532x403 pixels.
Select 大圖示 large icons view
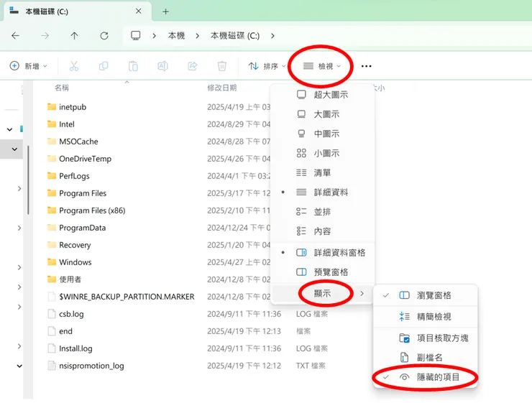click(322, 114)
